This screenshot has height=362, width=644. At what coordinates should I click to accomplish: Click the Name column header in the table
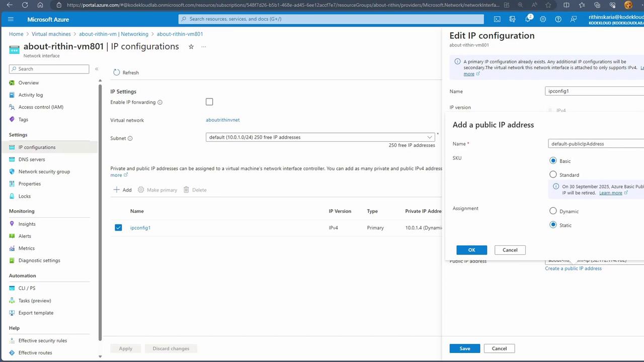[137, 211]
